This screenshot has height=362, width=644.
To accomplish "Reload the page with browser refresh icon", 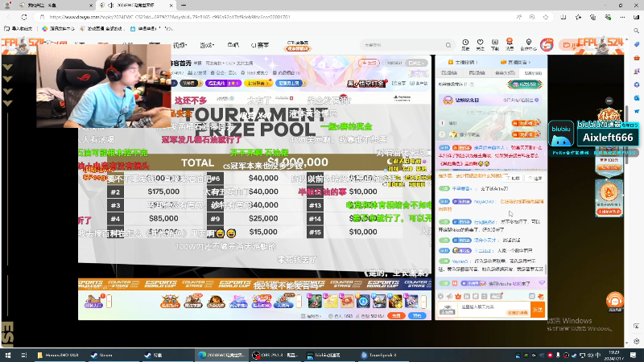I will pos(24,17).
